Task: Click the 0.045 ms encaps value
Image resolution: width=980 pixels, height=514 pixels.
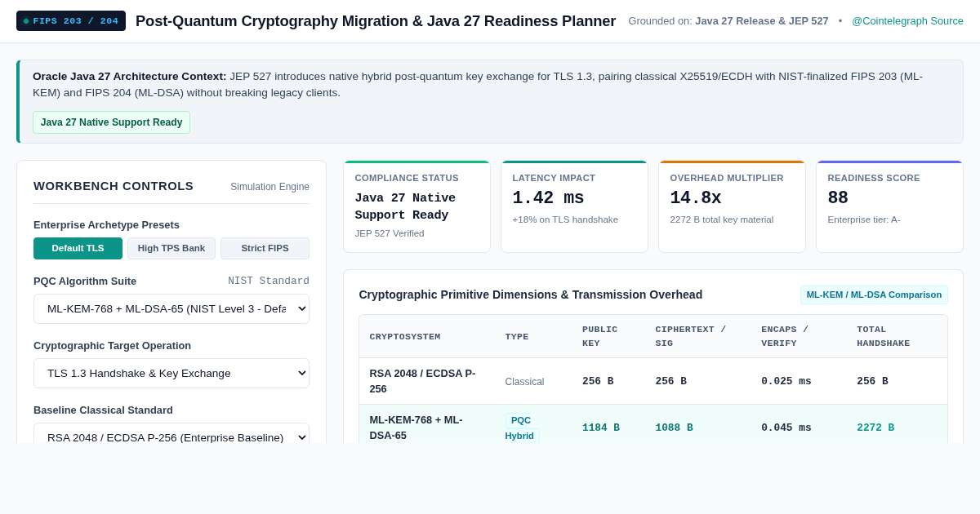Action: pos(786,428)
